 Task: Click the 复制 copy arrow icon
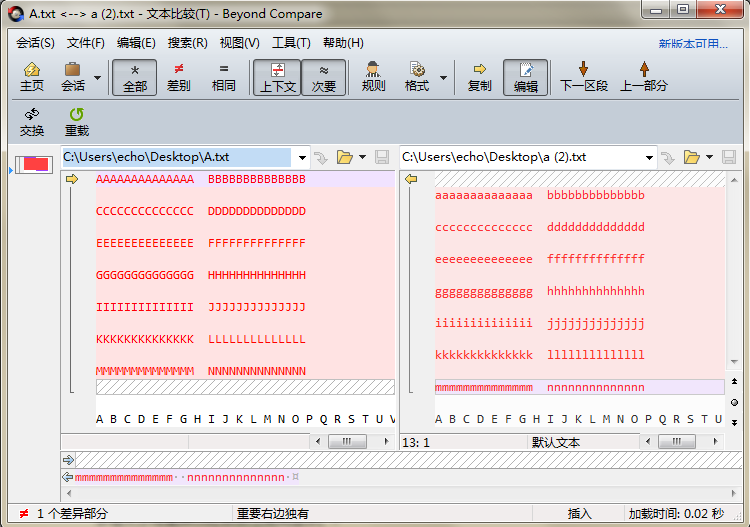(479, 70)
